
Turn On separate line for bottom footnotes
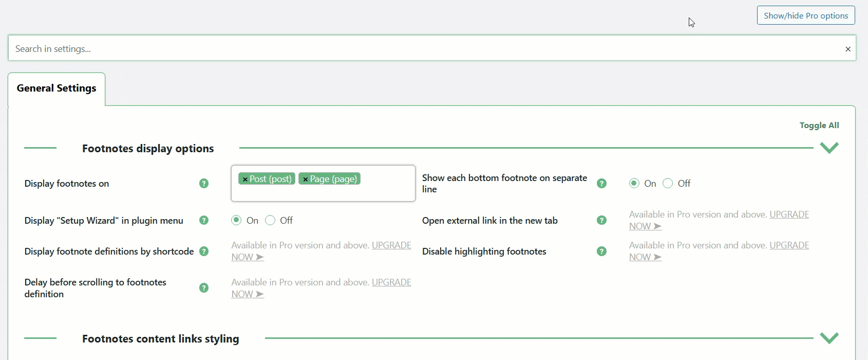[x=634, y=184]
